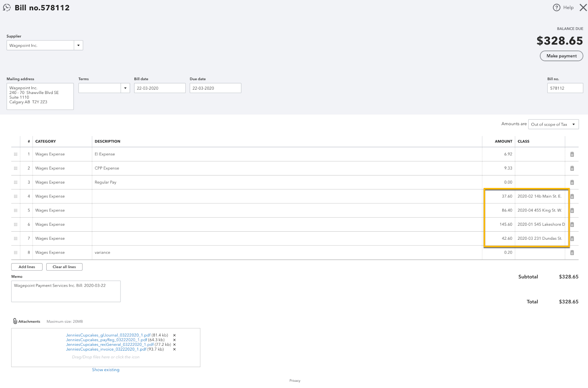Delete line 4 with its trash icon

pyautogui.click(x=572, y=196)
